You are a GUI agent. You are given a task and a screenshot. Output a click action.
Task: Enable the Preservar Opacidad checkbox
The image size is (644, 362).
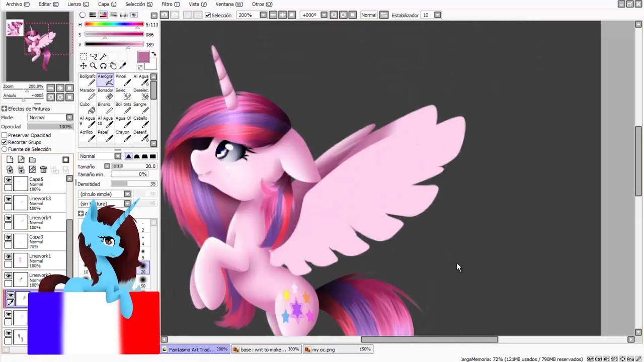pos(5,135)
